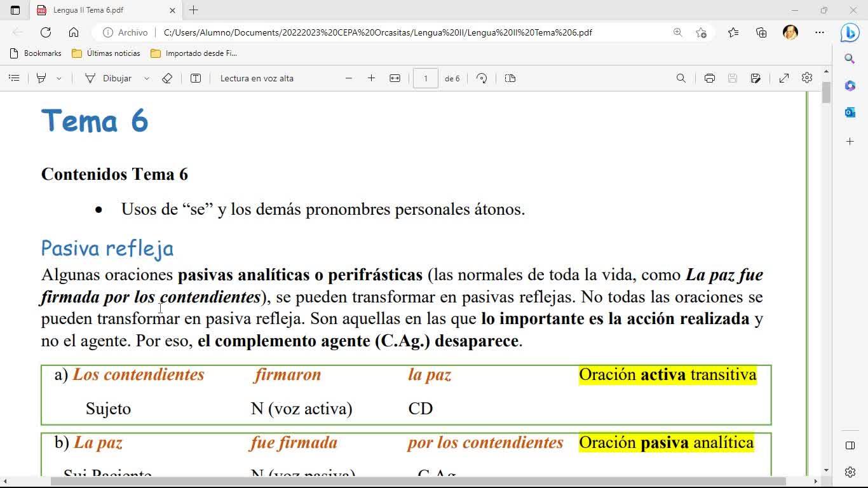Click the Oración activa transitiva label
The width and height of the screenshot is (868, 488).
point(668,375)
